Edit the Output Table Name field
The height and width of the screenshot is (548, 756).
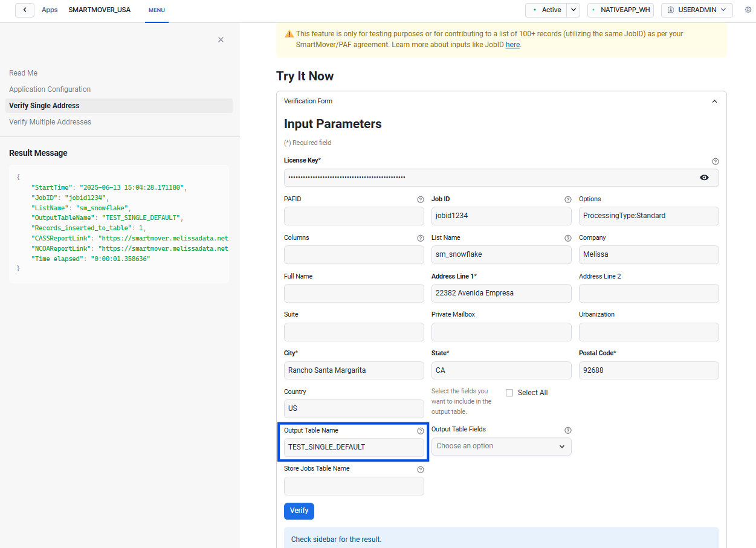[x=354, y=448]
